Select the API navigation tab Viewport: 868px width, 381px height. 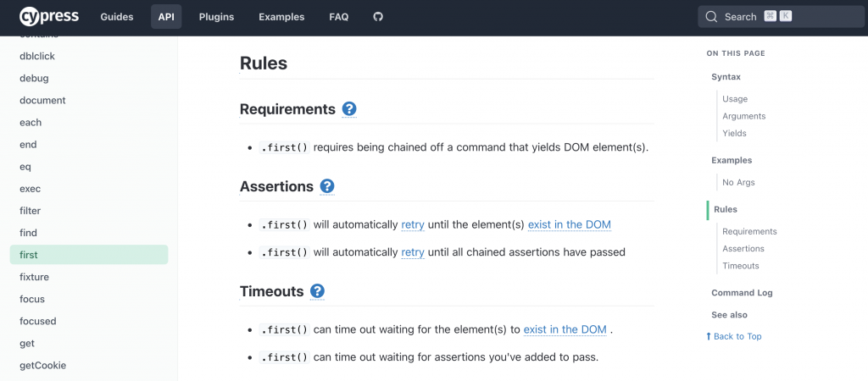click(x=166, y=17)
